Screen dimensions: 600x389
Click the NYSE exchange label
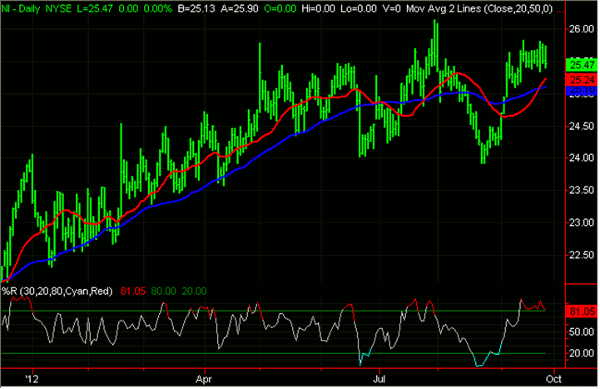pos(59,9)
